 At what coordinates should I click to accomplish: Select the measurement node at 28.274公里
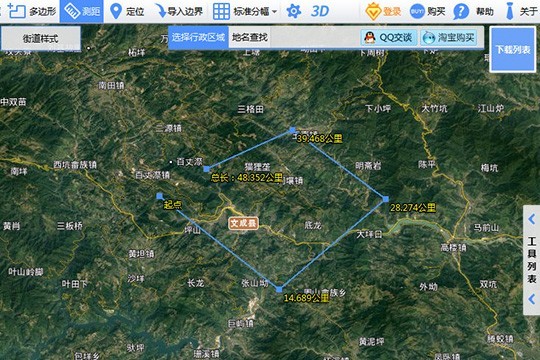386,199
